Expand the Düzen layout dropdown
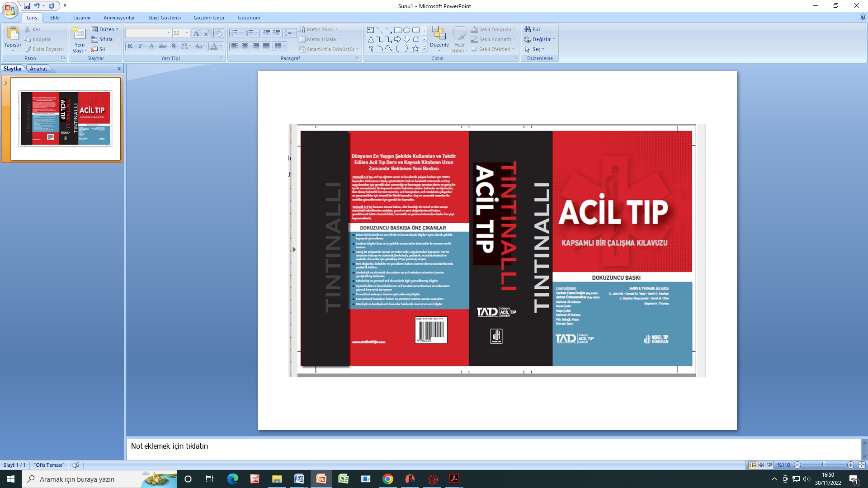868x488 pixels. [105, 29]
